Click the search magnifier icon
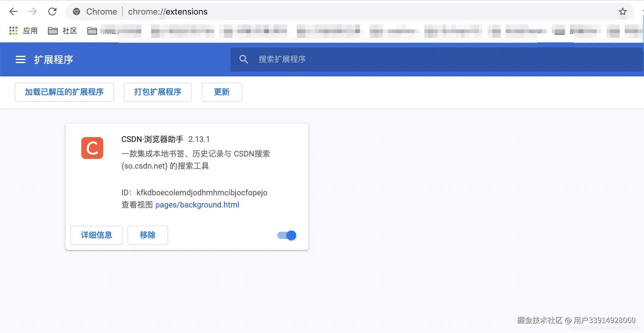The width and height of the screenshot is (644, 333). click(x=244, y=59)
